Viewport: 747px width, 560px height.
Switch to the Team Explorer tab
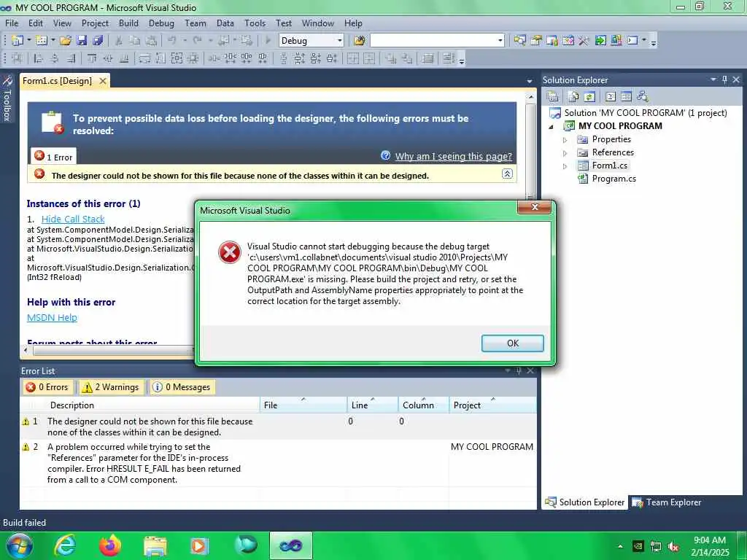click(667, 502)
